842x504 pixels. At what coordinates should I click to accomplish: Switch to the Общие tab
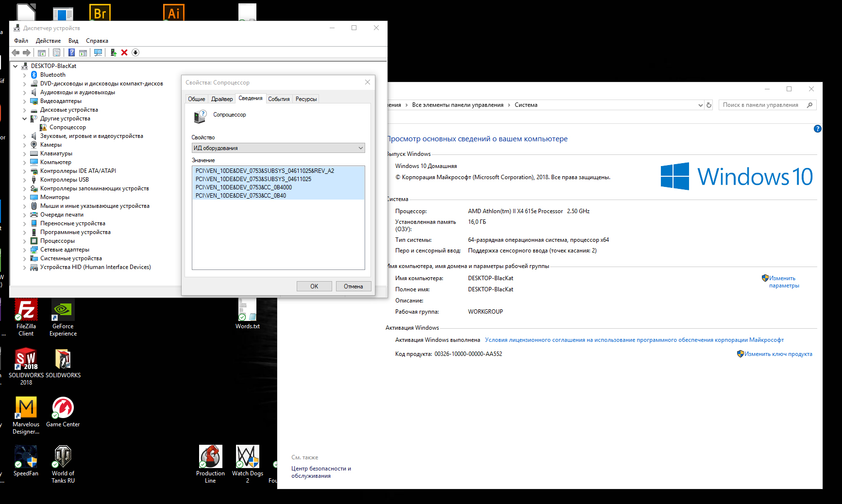(x=197, y=99)
